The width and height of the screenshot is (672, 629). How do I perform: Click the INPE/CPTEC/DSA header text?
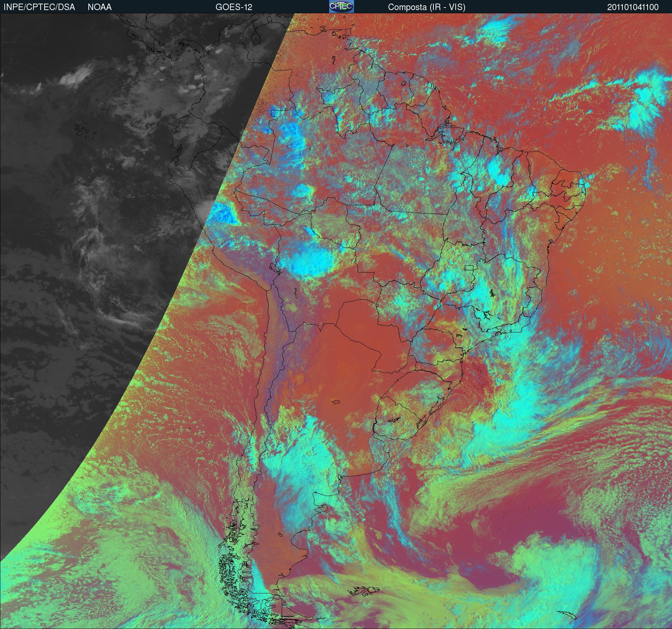pos(39,7)
